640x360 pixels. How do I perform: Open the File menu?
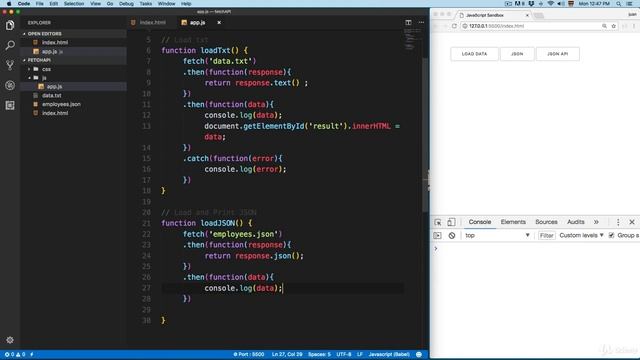pos(39,4)
